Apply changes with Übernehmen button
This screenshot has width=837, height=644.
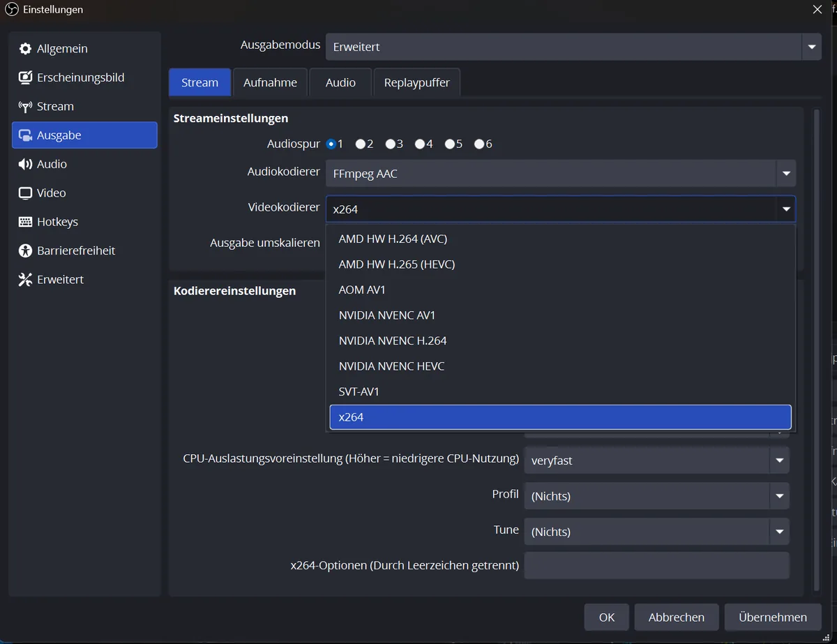coord(773,617)
